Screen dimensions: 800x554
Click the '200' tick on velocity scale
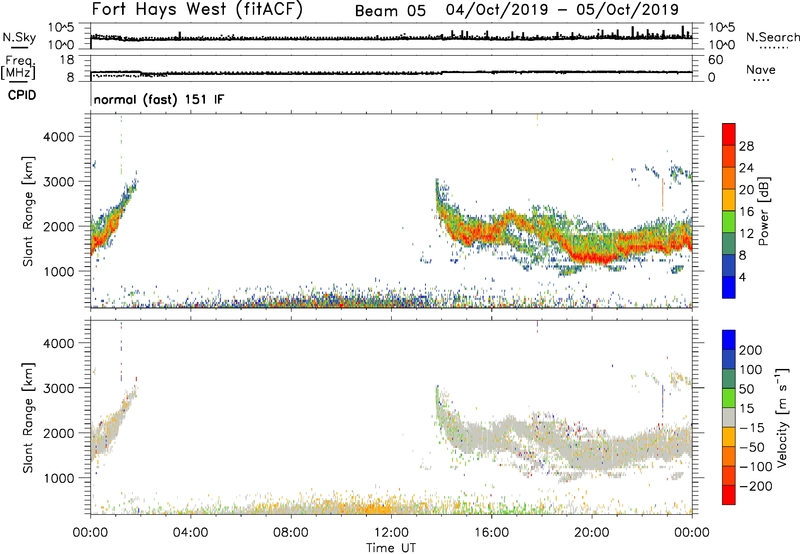(x=751, y=350)
